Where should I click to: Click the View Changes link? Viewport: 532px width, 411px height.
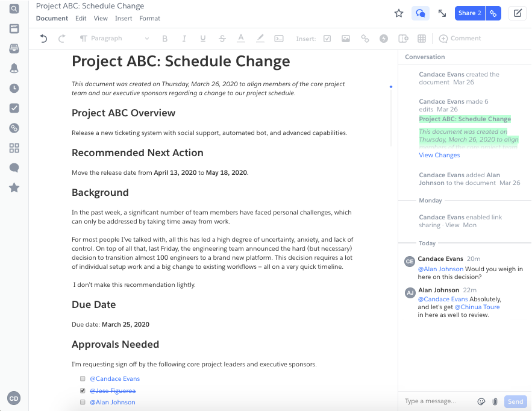[x=439, y=155]
